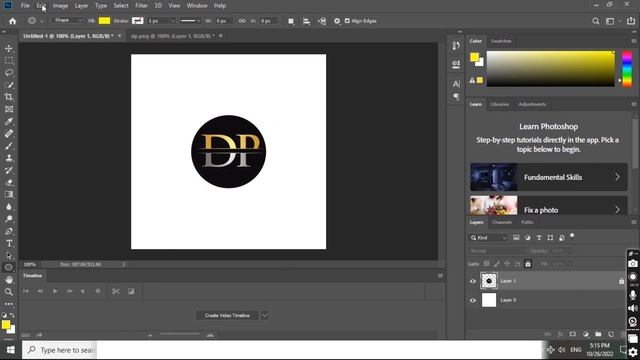Select the Horizontal Type tool
The width and height of the screenshot is (640, 360).
point(9,243)
